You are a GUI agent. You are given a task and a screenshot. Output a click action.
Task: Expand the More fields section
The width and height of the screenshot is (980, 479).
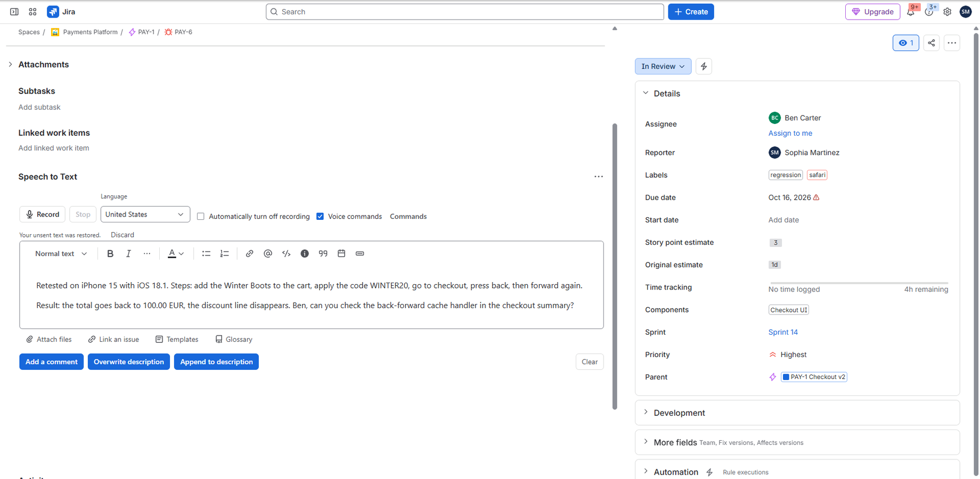(x=646, y=442)
